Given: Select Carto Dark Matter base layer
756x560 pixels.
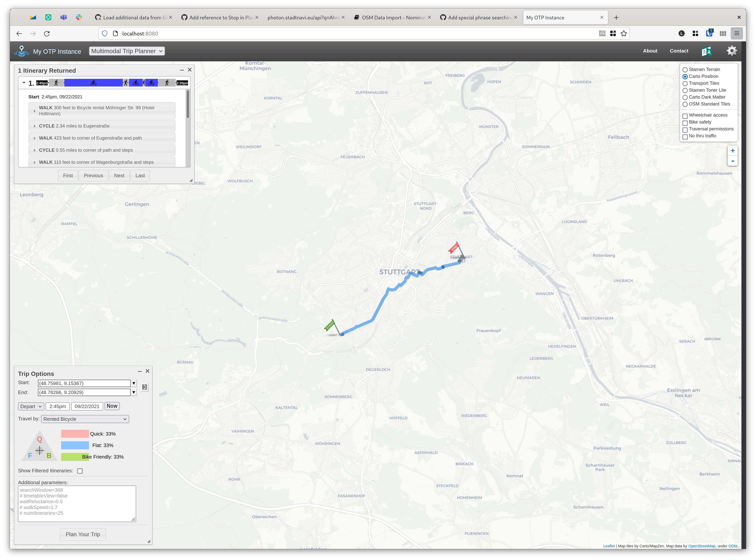Looking at the screenshot, I should pyautogui.click(x=685, y=97).
